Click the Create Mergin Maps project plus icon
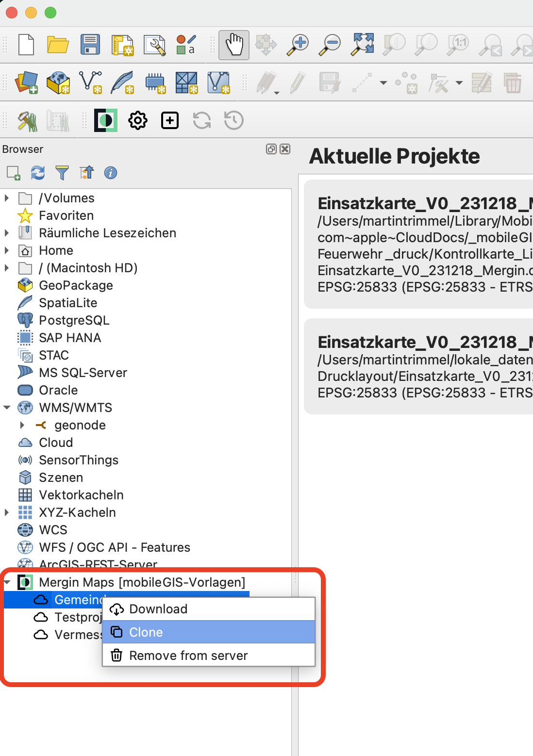The height and width of the screenshot is (756, 533). 170,120
